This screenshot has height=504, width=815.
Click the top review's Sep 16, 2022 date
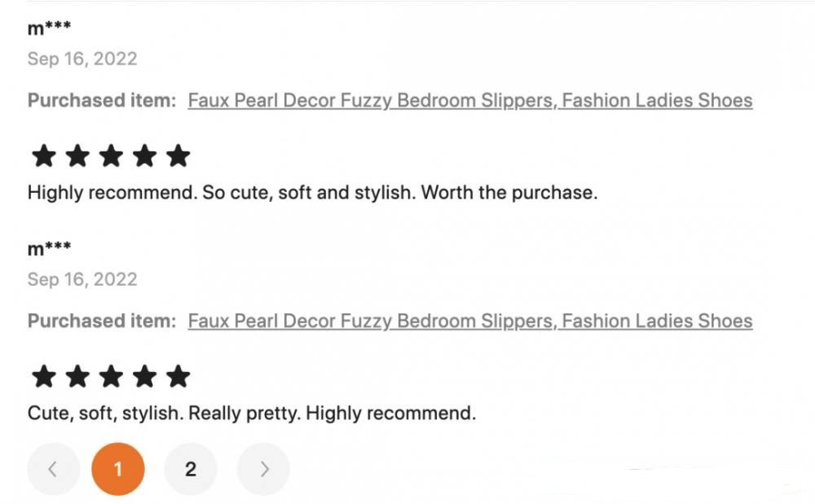(x=82, y=59)
